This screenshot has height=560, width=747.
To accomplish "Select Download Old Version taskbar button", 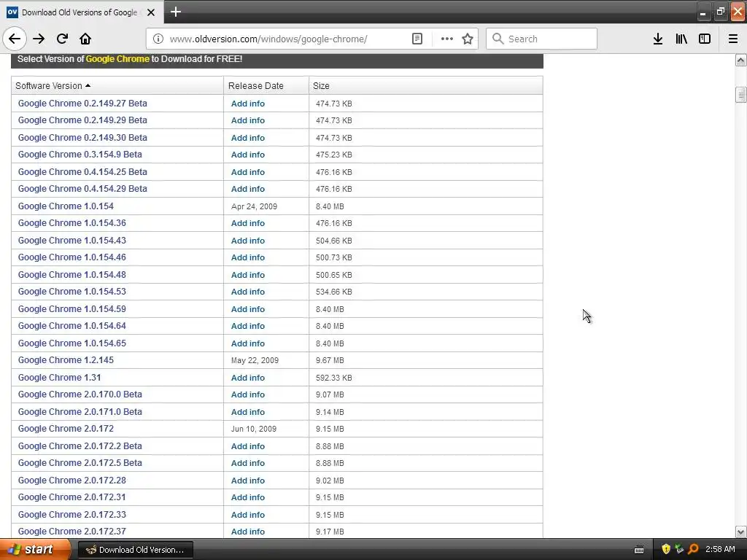I will (135, 550).
